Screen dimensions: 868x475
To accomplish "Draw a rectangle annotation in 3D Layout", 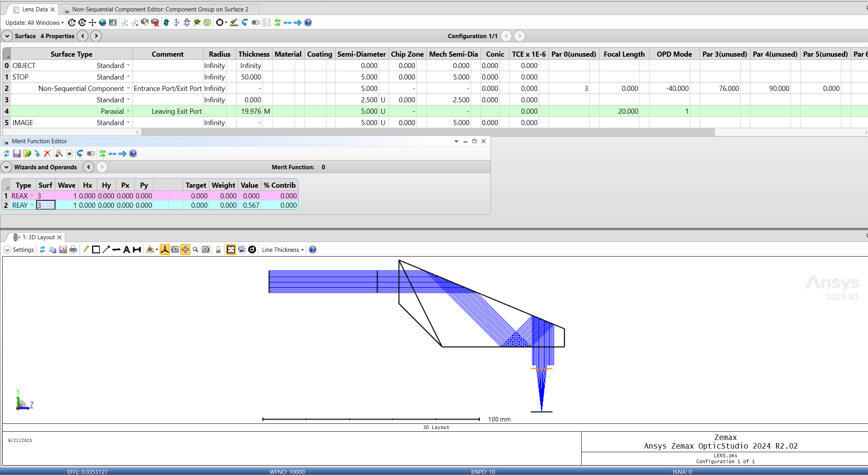I will pyautogui.click(x=96, y=250).
